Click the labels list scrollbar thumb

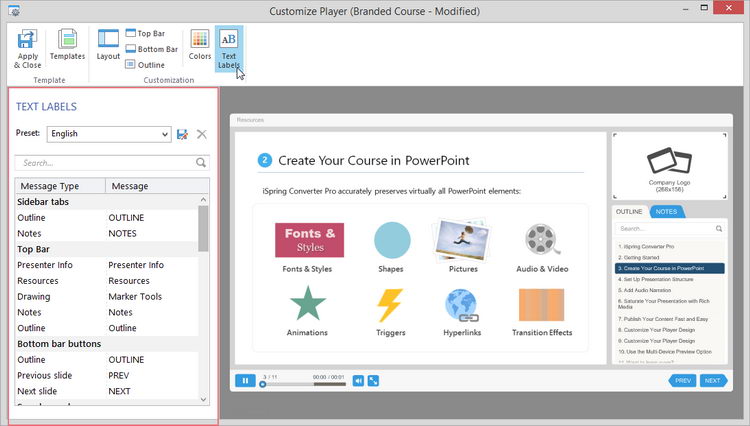coord(203,229)
